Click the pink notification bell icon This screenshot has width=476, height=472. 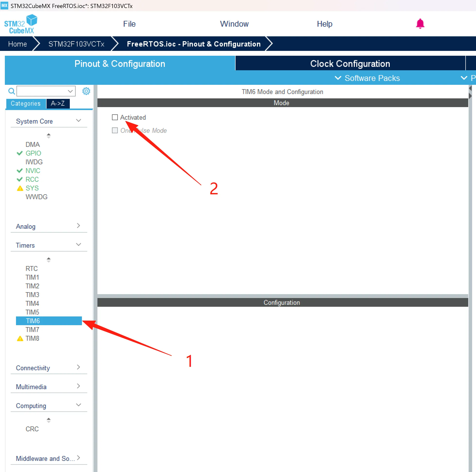pos(420,24)
